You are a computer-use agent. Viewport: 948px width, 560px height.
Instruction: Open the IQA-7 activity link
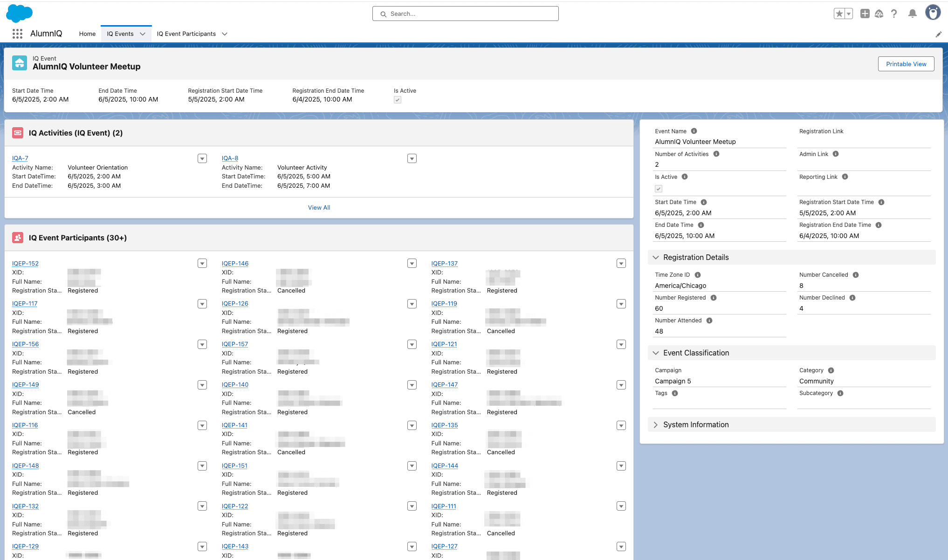20,158
